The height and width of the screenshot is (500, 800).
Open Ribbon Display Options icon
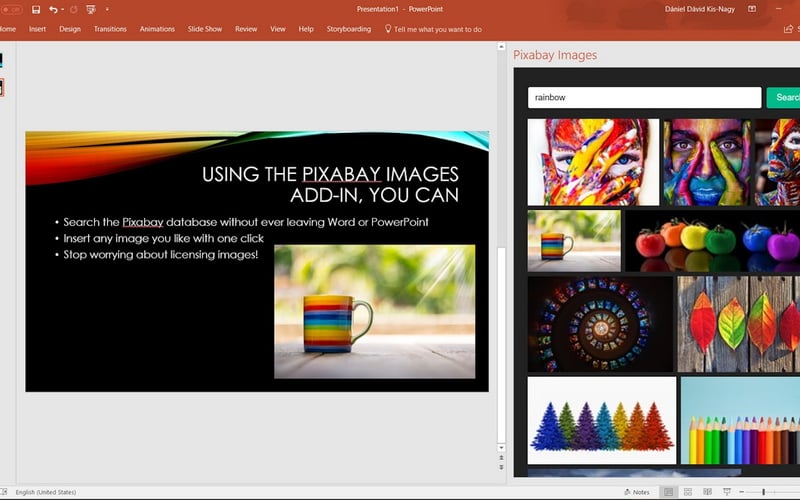(752, 9)
